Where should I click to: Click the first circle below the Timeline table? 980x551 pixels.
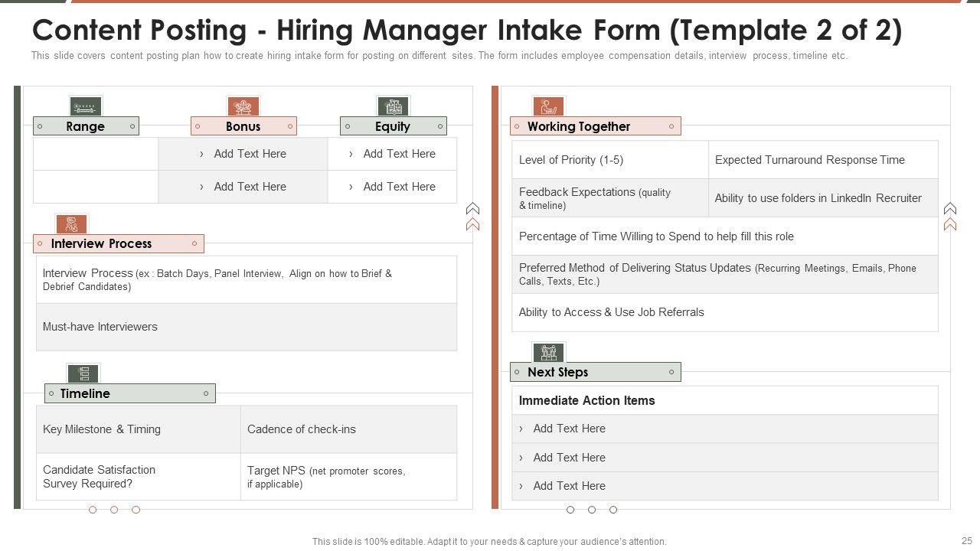[x=93, y=510]
